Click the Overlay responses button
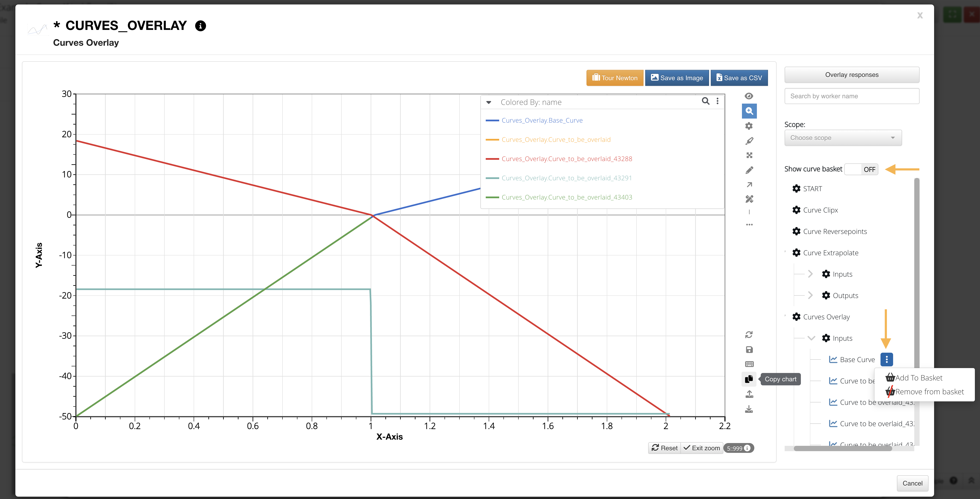 tap(852, 75)
